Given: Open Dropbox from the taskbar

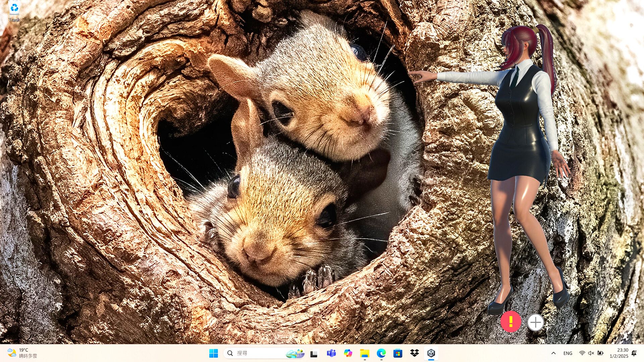Looking at the screenshot, I should [415, 353].
